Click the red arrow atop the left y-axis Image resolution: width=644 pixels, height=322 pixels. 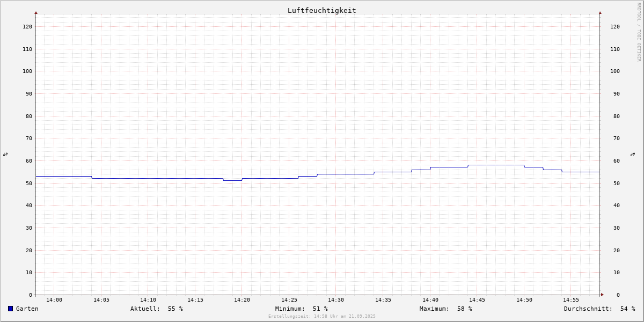[36, 12]
